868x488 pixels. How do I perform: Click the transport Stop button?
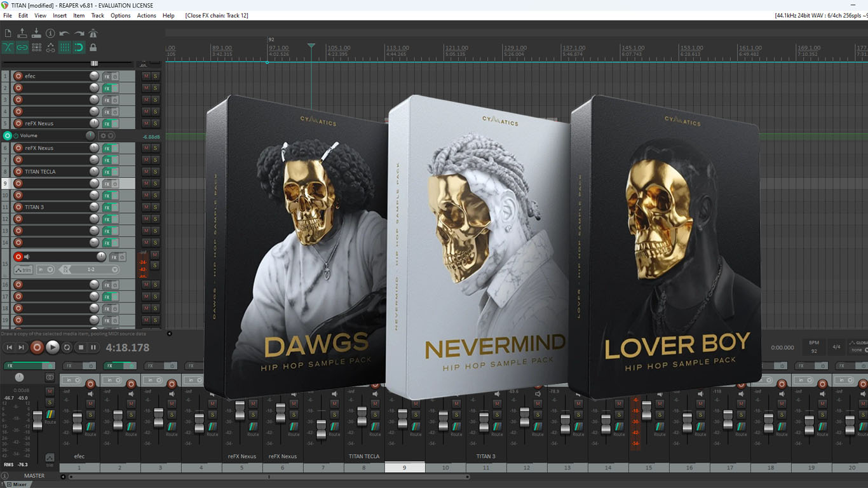click(81, 348)
